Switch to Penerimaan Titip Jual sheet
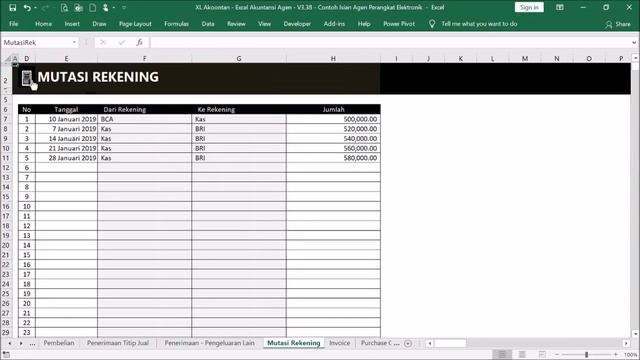This screenshot has height=360, width=640. (x=118, y=343)
